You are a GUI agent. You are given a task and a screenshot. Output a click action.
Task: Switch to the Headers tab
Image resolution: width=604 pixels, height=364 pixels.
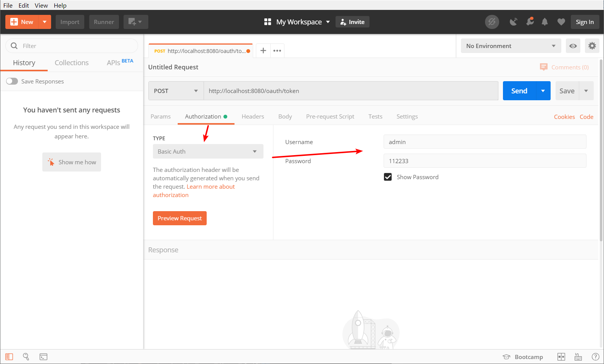[252, 117]
